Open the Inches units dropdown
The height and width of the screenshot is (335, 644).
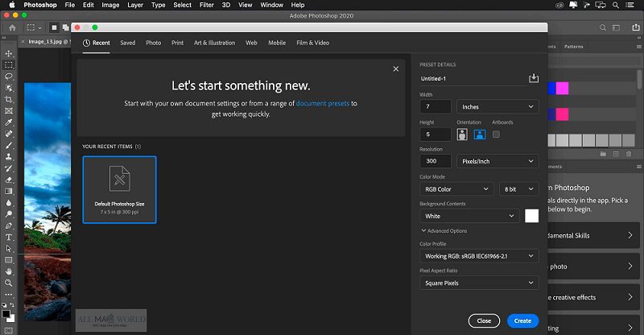pyautogui.click(x=497, y=107)
